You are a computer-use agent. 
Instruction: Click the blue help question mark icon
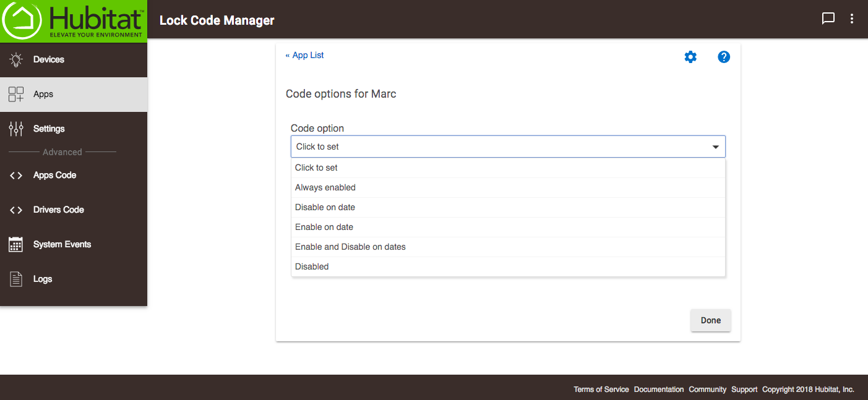pyautogui.click(x=724, y=57)
